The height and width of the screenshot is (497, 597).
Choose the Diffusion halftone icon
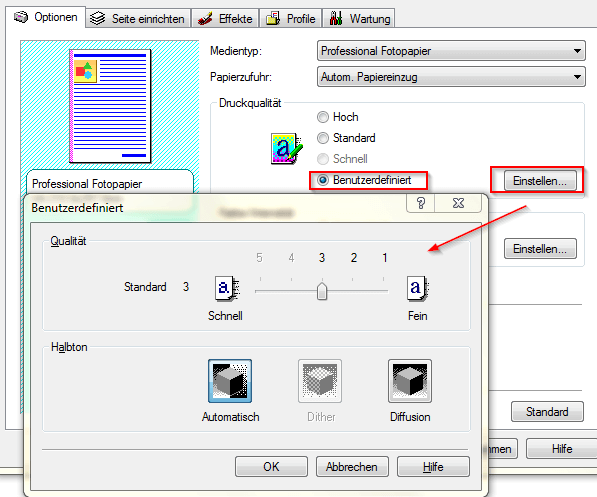tap(410, 381)
